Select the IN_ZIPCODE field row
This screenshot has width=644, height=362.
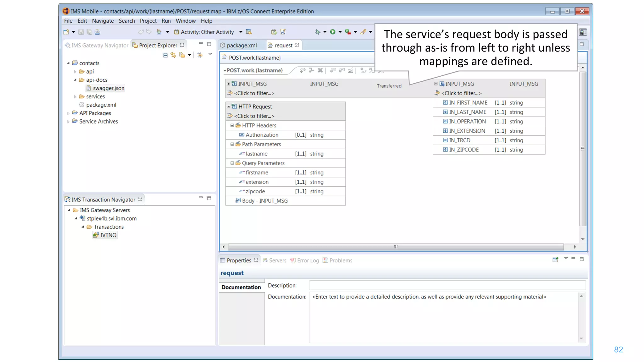(x=489, y=150)
